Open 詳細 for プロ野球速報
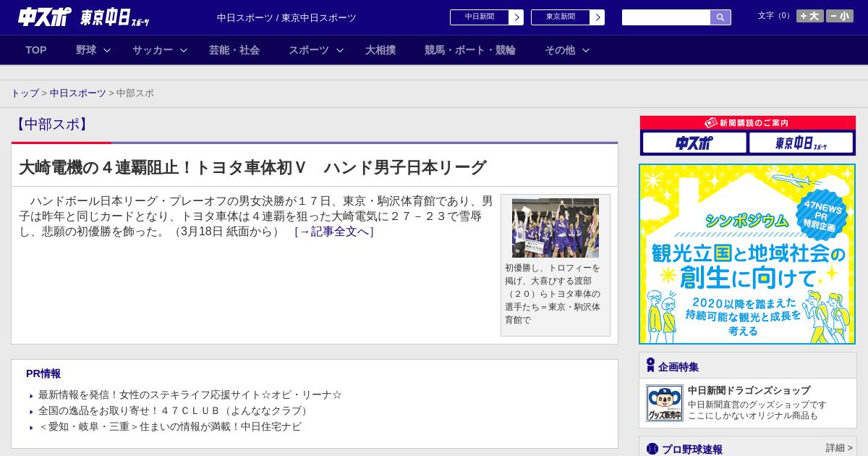Image resolution: width=868 pixels, height=456 pixels. pyautogui.click(x=839, y=448)
